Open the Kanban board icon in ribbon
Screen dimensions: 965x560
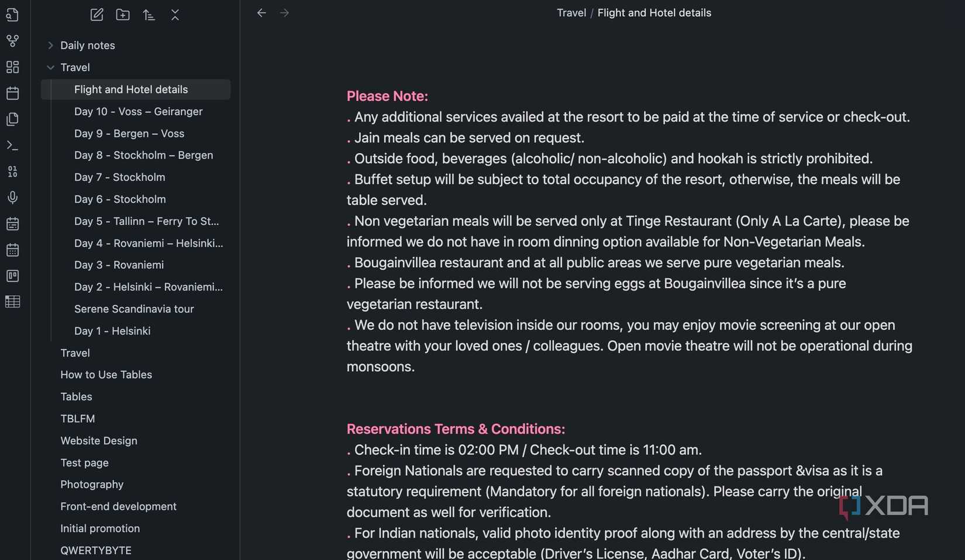tap(12, 276)
